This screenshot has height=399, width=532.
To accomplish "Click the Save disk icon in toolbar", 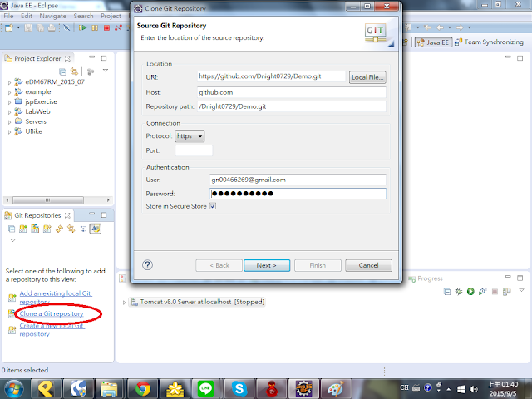I will click(28, 27).
